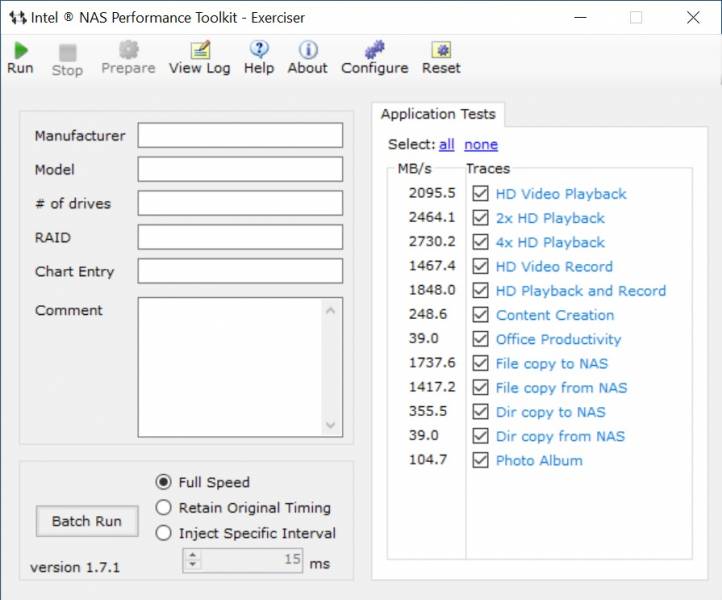The image size is (722, 600).
Task: Open Photo Album trace link
Action: pos(539,460)
